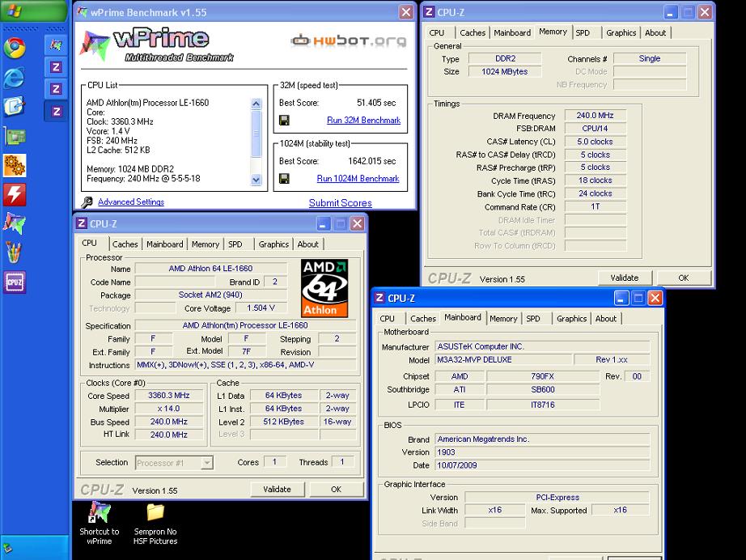The height and width of the screenshot is (560, 746).
Task: Open Graphics tab in CPU-Z CPU window
Action: (273, 244)
